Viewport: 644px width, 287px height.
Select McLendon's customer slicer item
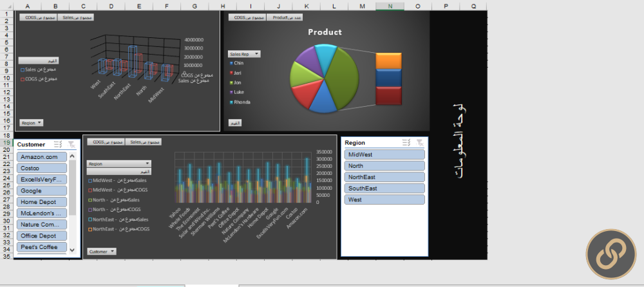coord(42,213)
